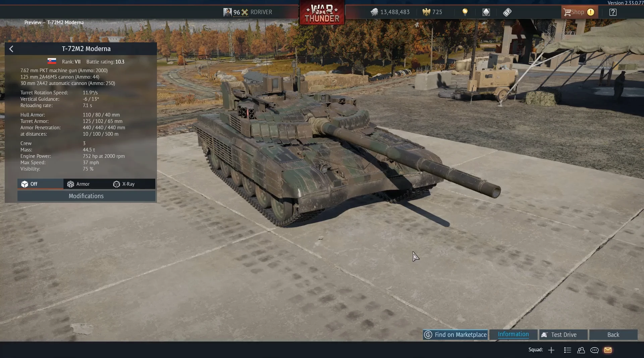The image size is (644, 358).
Task: Click the Information tab
Action: [x=513, y=334]
